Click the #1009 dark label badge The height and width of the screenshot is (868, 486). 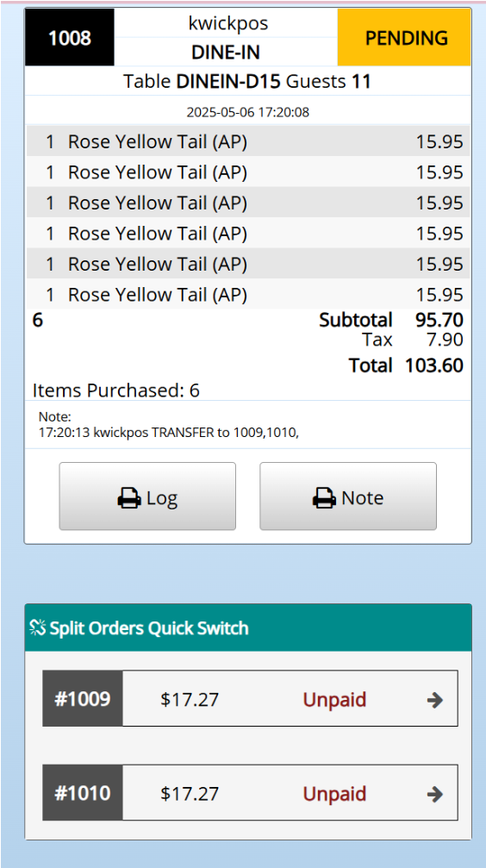click(x=83, y=698)
